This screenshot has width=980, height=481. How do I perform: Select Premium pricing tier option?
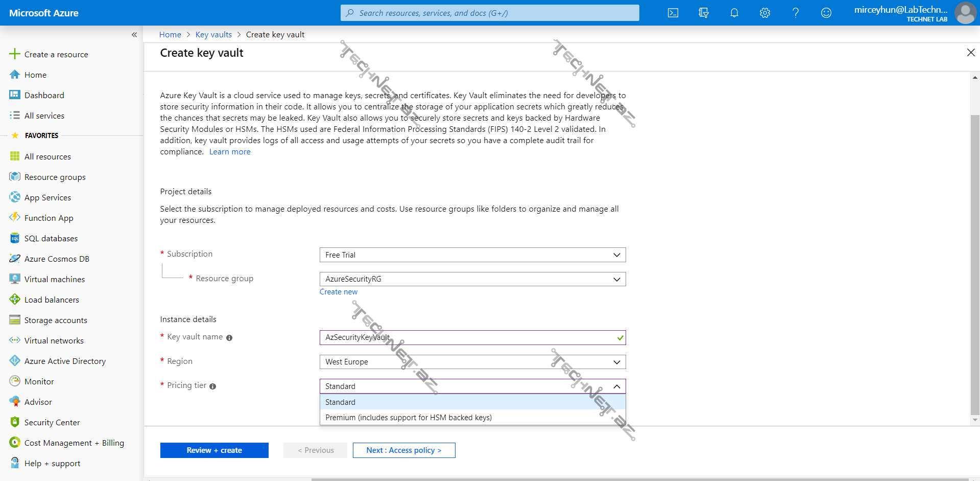pyautogui.click(x=409, y=418)
